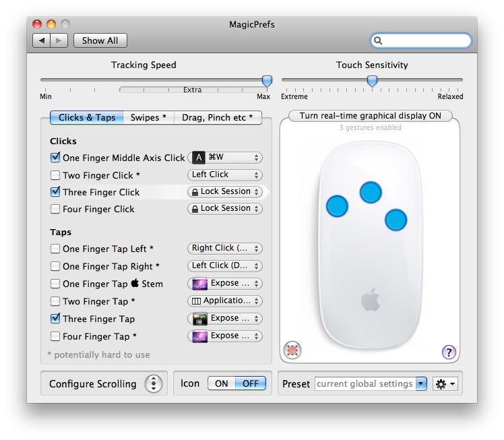Click the lock icon in Four Finger Click popup
Screen dimensions: 504x440
pyautogui.click(x=195, y=210)
